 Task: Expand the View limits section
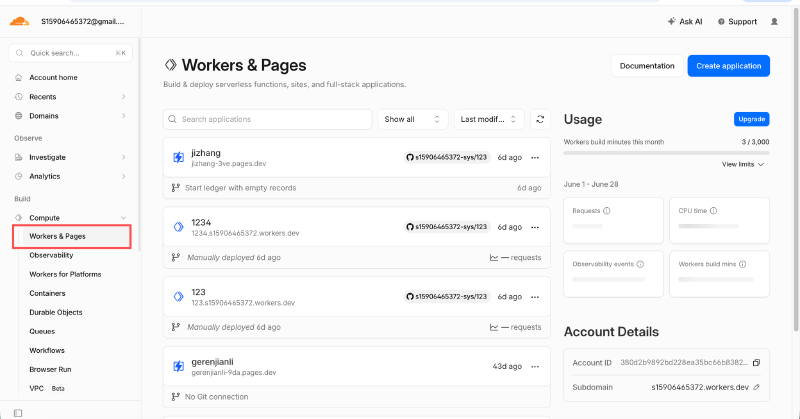[743, 164]
